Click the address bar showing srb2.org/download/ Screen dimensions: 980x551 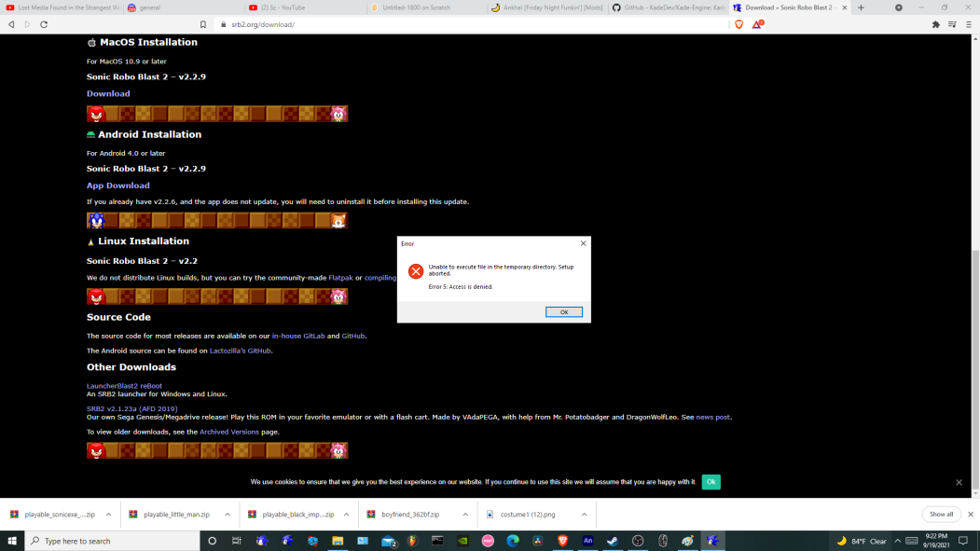pos(469,24)
